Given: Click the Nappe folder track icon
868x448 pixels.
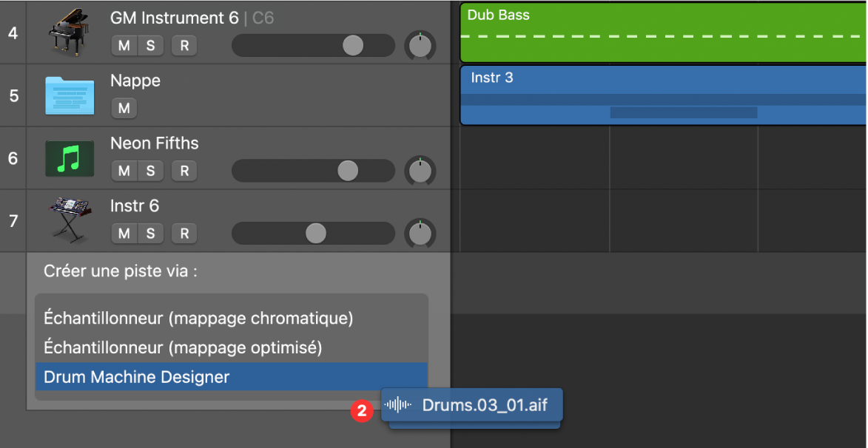Looking at the screenshot, I should coord(70,95).
